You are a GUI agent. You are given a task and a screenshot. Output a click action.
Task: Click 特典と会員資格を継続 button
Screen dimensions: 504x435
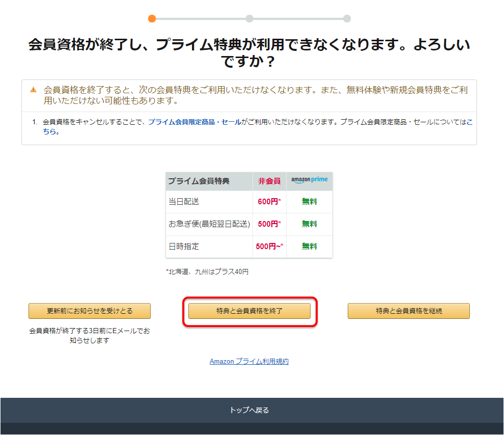click(408, 311)
